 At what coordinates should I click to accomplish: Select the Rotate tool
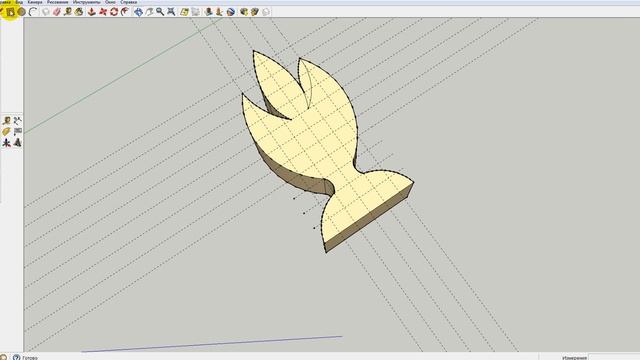pos(114,12)
